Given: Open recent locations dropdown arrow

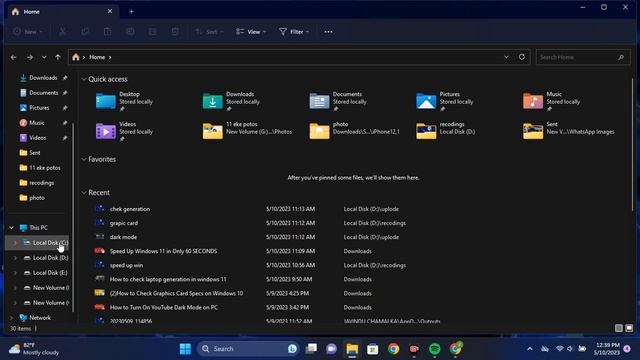Looking at the screenshot, I should (44, 58).
